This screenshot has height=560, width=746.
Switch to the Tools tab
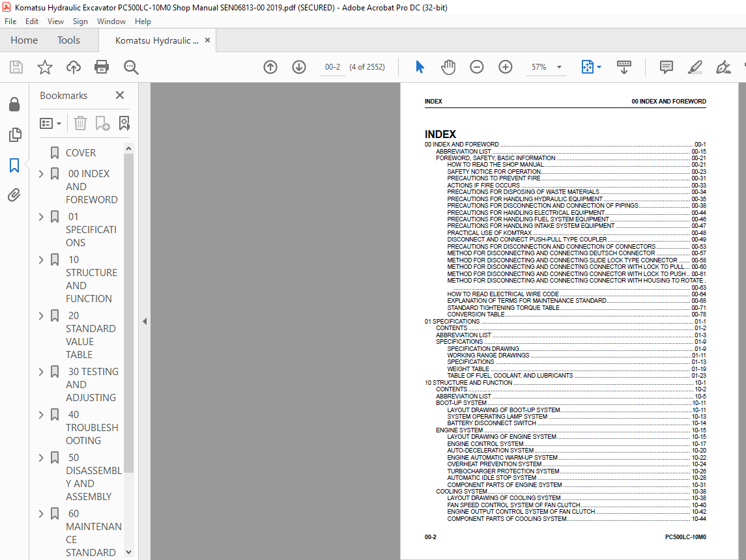68,40
